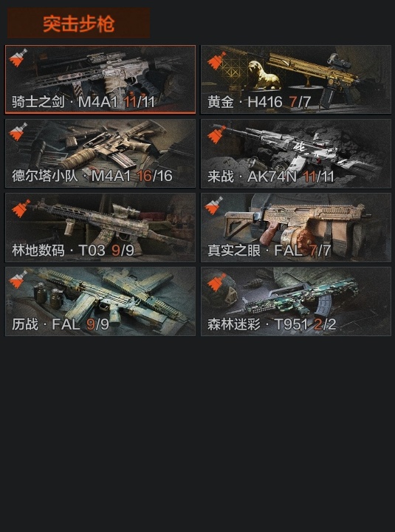Pick the 林地数码 · T03 skin card
The width and height of the screenshot is (395, 532).
[100, 228]
